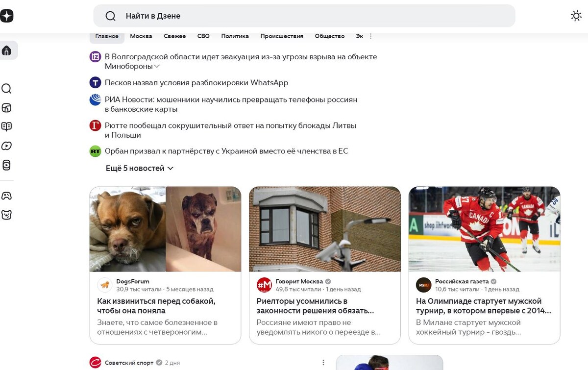Select the Происшествия tab
This screenshot has width=588, height=370.
[x=282, y=36]
